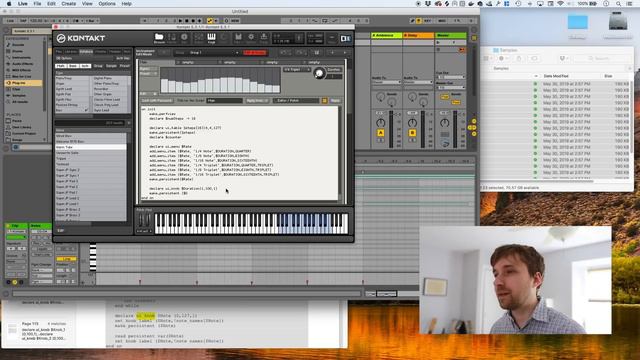Click the Spotlight search icon in menu bar

coord(618,4)
